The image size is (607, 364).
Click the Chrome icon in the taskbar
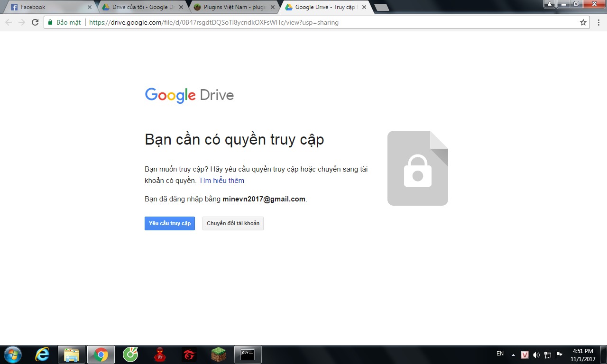(x=101, y=355)
